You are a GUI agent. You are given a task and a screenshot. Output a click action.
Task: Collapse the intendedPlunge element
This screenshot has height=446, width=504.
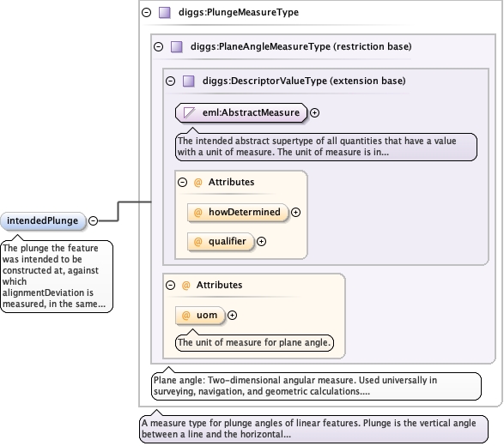[x=94, y=221]
